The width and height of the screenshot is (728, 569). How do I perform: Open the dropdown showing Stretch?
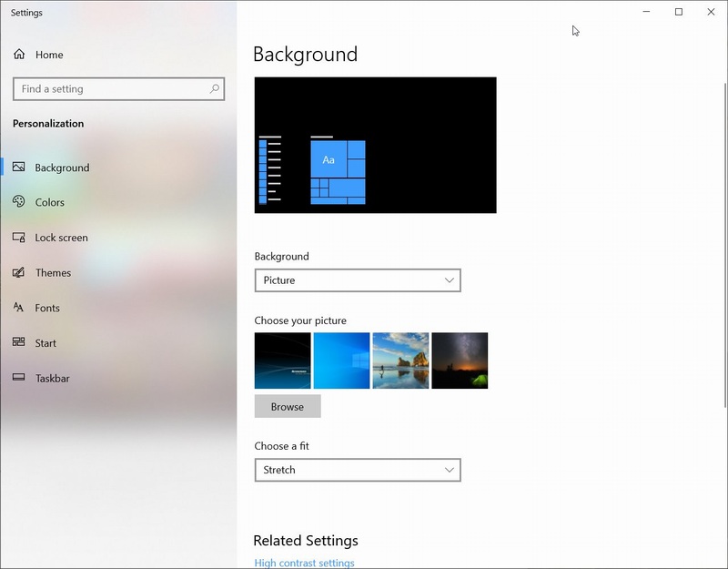coord(358,470)
